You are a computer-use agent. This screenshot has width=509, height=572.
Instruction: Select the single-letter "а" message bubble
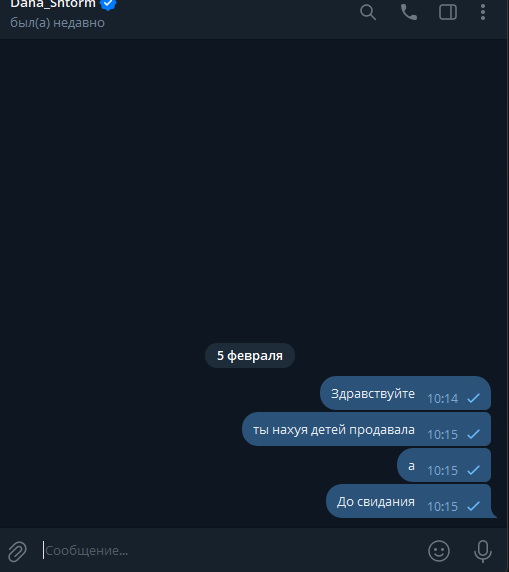[x=444, y=465]
